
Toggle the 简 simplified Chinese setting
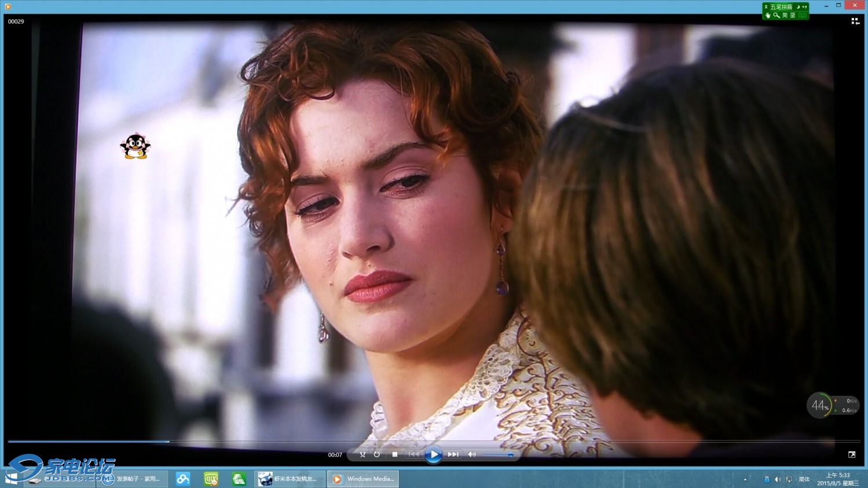(785, 16)
